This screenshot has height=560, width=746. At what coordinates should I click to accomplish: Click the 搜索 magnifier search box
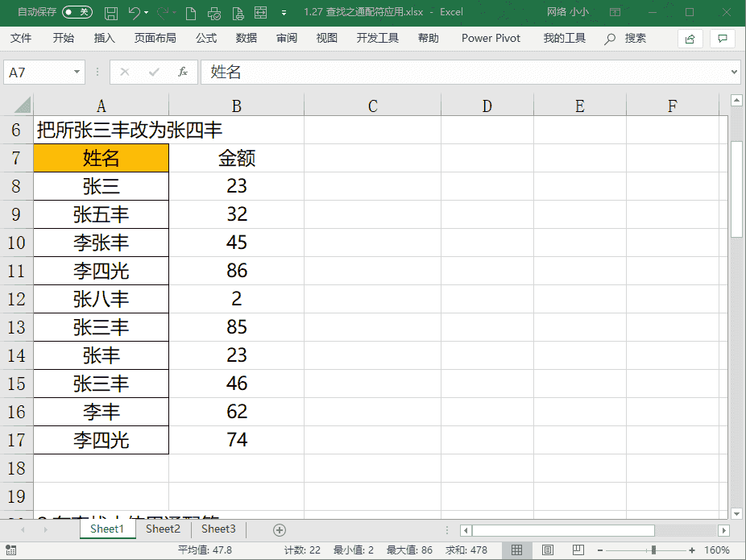(x=625, y=39)
